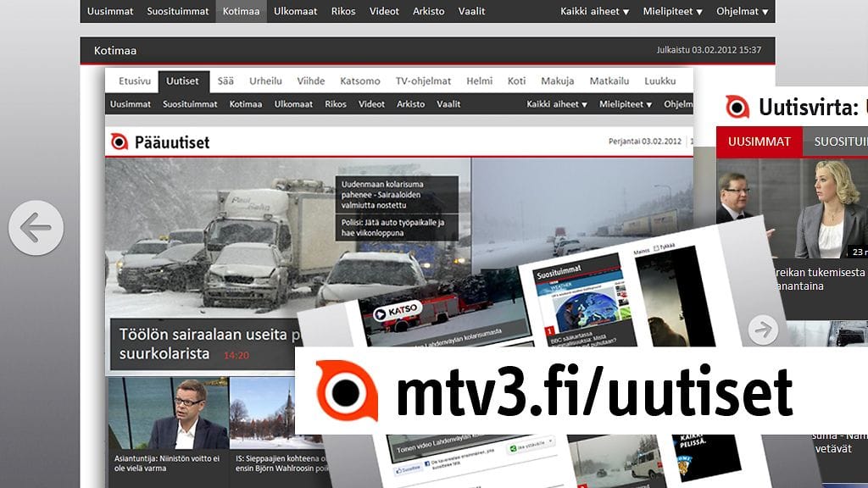Read the Polisi: Jätä auto työpaikalle article
The width and height of the screenshot is (868, 488).
[395, 228]
